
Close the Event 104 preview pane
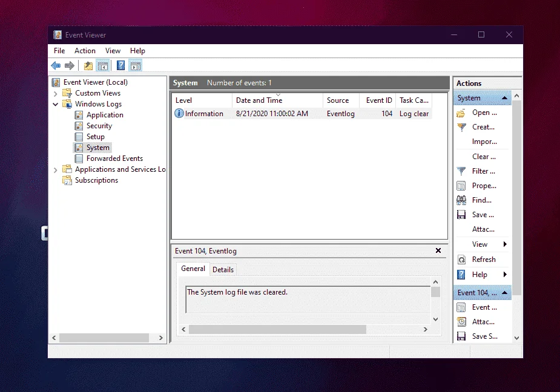pos(438,250)
